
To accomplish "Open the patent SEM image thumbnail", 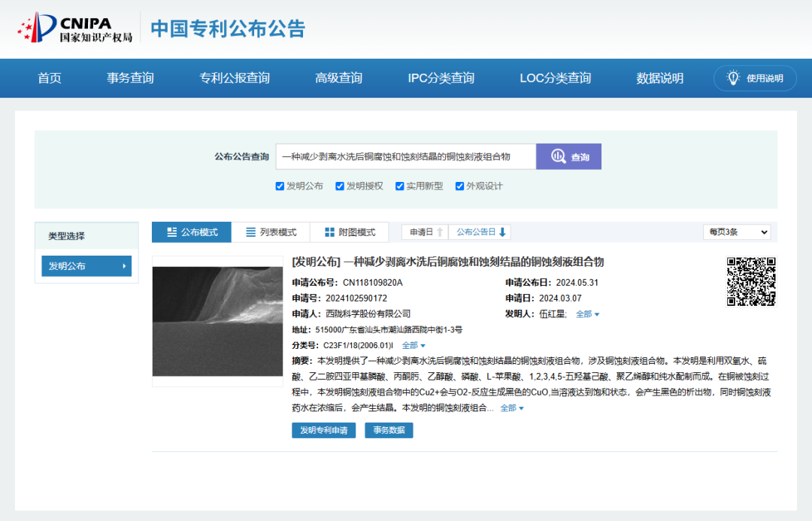I will point(217,321).
